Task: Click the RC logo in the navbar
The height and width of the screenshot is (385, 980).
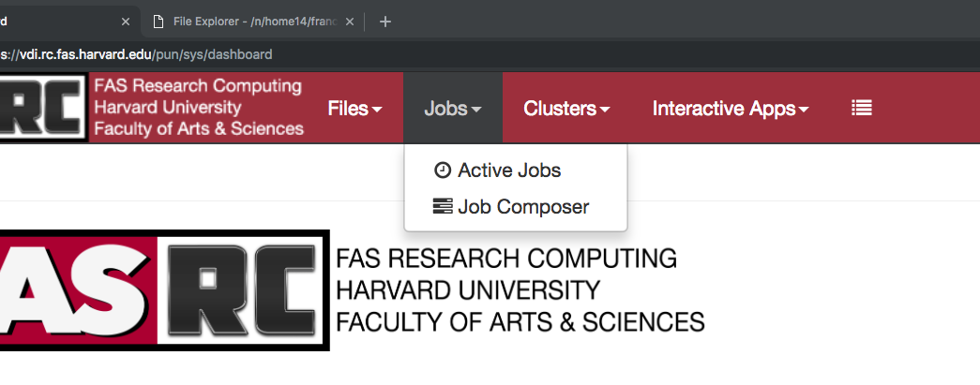Action: [x=41, y=108]
